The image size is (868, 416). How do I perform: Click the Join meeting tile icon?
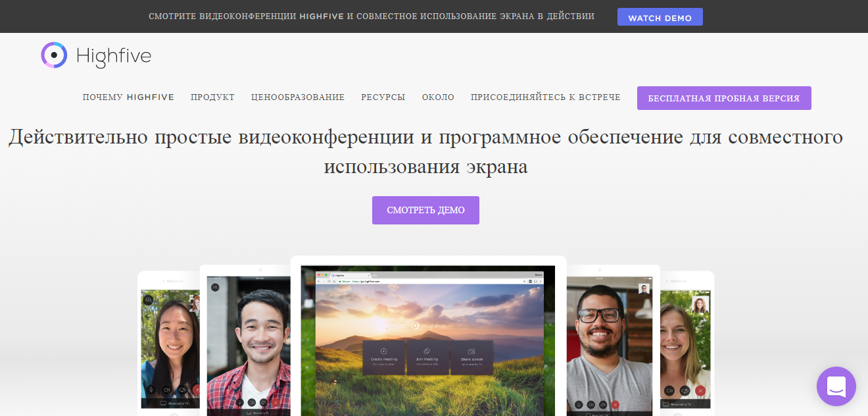point(427,351)
